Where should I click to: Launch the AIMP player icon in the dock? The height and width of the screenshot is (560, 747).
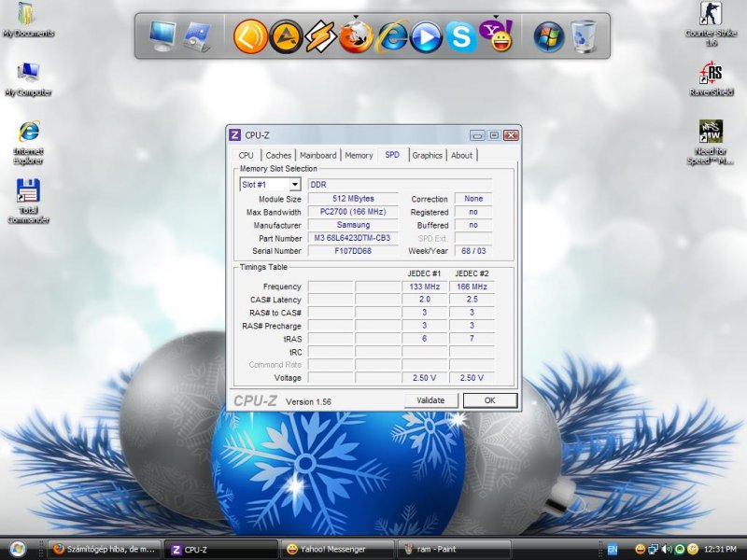286,36
